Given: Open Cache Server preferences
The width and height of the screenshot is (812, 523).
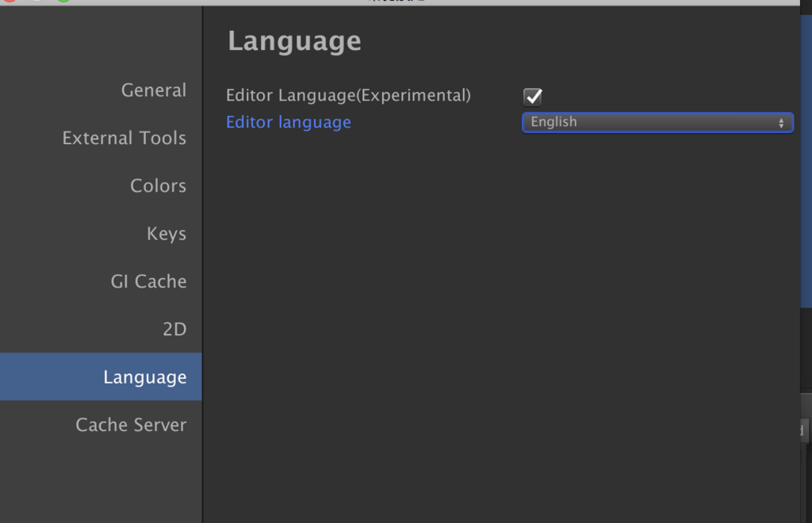Looking at the screenshot, I should tap(131, 425).
